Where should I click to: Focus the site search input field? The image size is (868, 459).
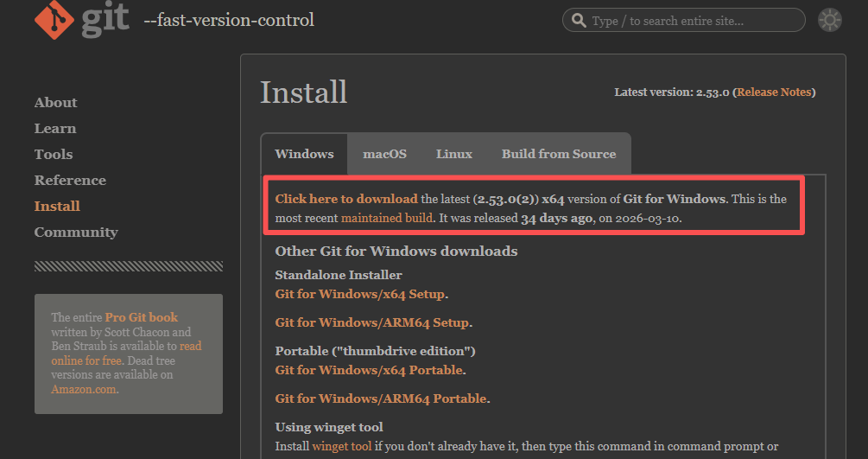(x=684, y=20)
